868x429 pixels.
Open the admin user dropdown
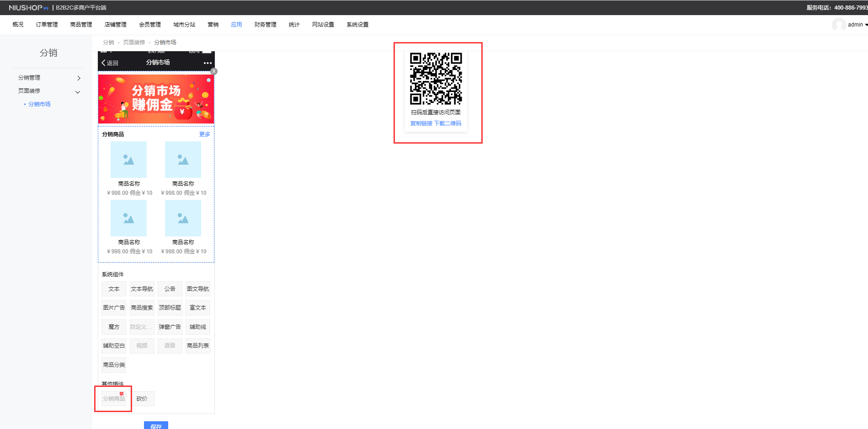click(x=857, y=25)
